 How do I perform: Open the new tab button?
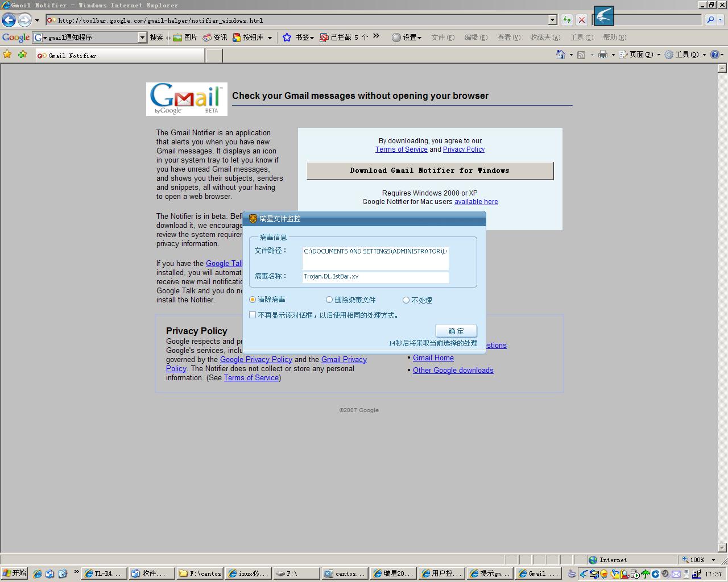pyautogui.click(x=214, y=56)
